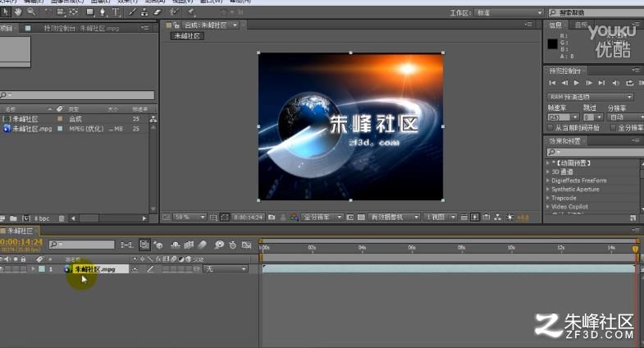Screen dimensions: 644x348
Task: Jump to first frame in preview
Action: [552, 83]
